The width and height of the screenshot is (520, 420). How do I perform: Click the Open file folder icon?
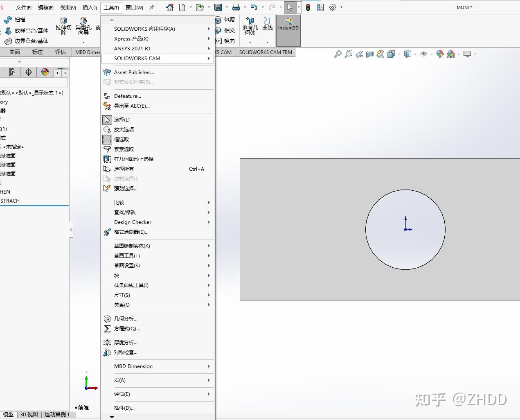(x=200, y=7)
